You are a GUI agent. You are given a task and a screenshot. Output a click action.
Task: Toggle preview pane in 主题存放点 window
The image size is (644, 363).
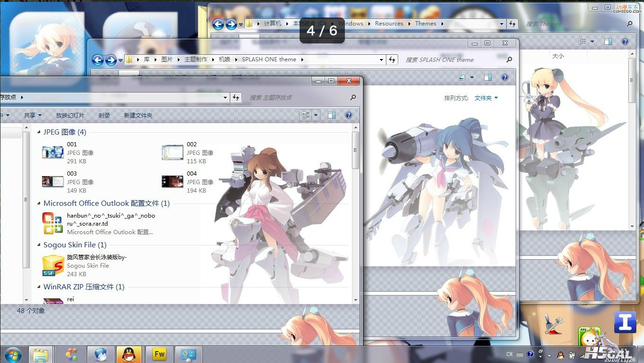[332, 115]
